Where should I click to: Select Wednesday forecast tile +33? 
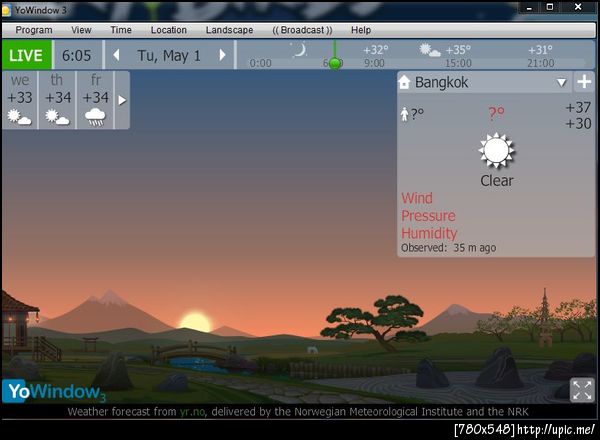coord(20,100)
